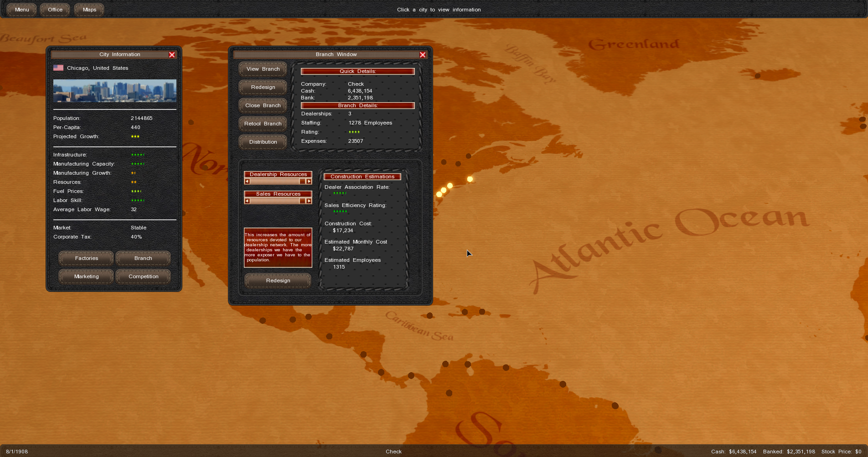Open the Maps menu
This screenshot has height=457, width=868.
[x=89, y=10]
